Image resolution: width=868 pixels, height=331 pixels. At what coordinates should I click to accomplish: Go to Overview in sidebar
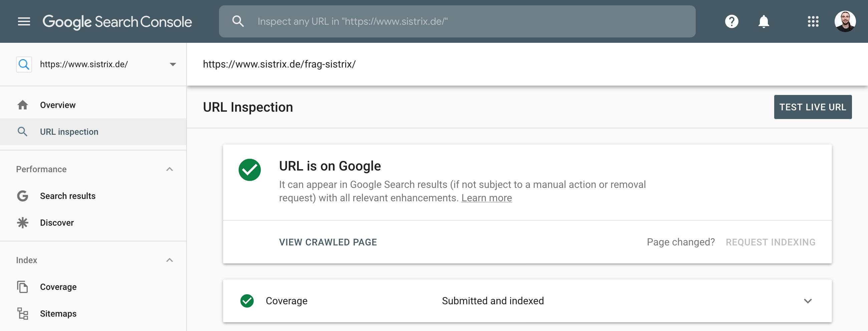(93, 105)
